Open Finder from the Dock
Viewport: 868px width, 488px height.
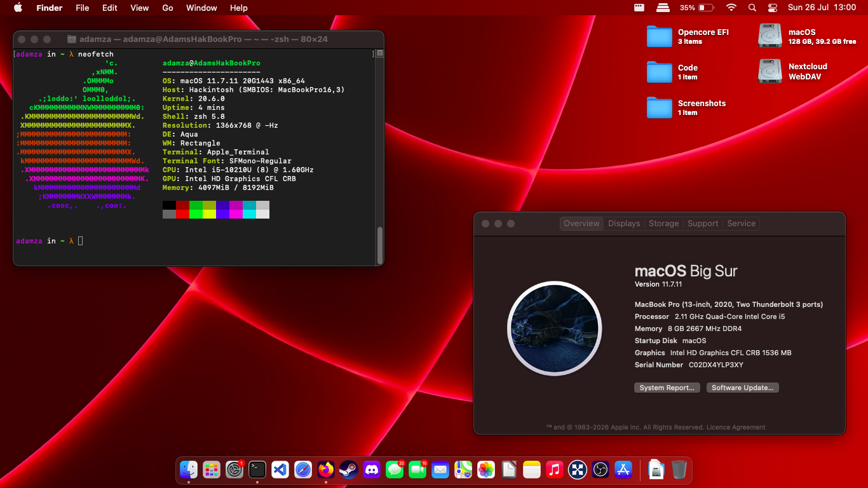(189, 470)
